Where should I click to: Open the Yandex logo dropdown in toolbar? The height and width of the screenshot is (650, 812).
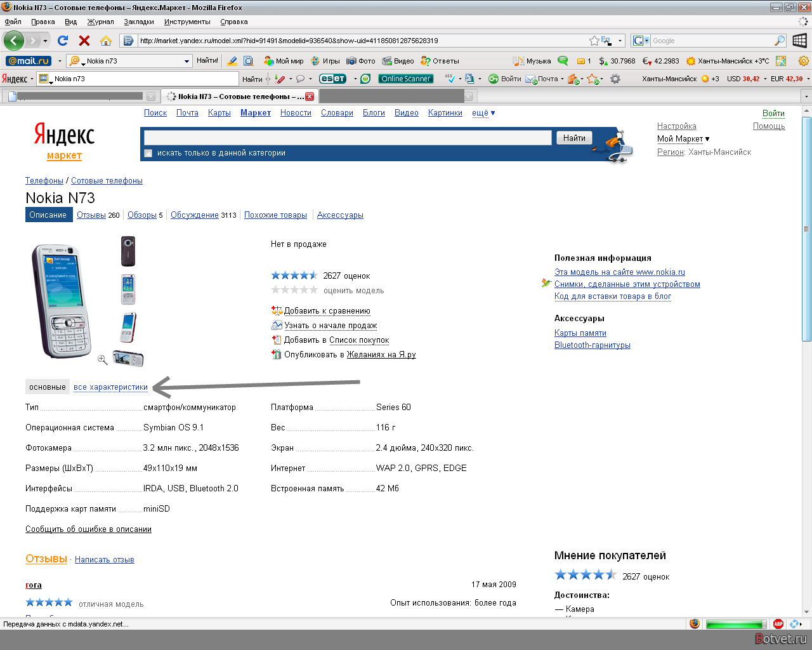click(32, 79)
